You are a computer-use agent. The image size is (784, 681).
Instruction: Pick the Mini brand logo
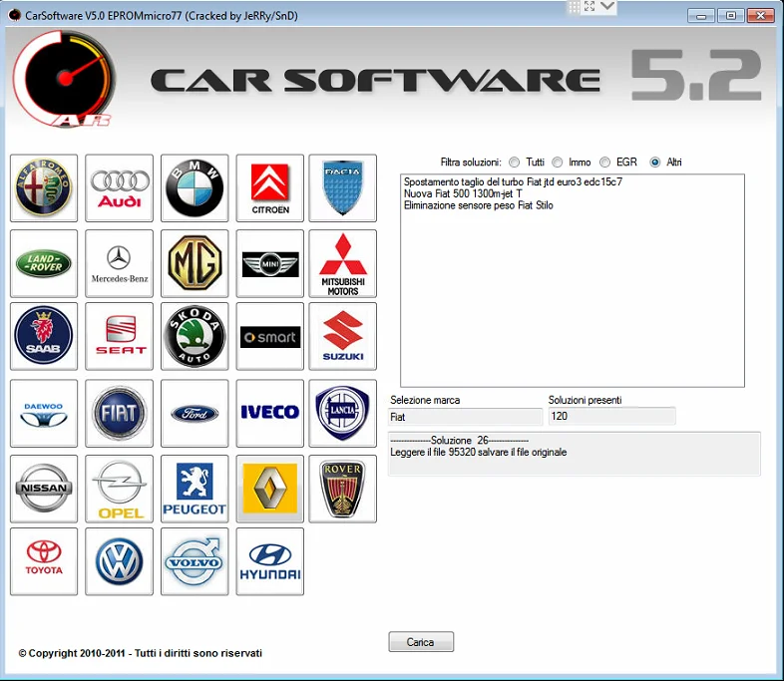270,263
